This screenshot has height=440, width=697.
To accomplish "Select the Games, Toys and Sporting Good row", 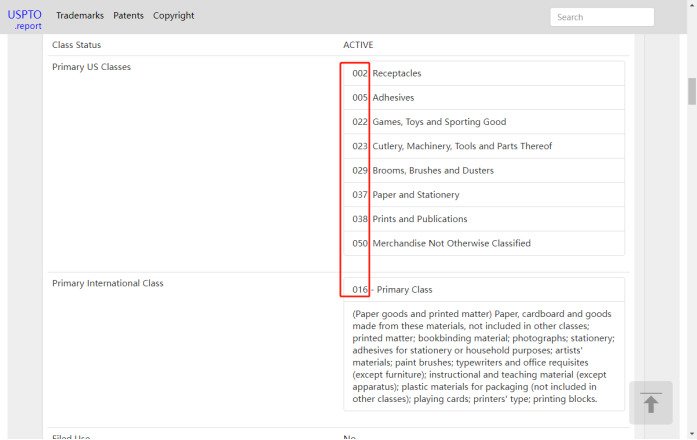I will [484, 122].
